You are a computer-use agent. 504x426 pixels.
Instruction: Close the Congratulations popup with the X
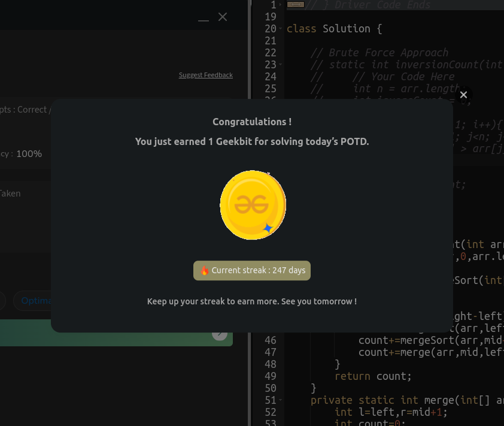coord(463,95)
